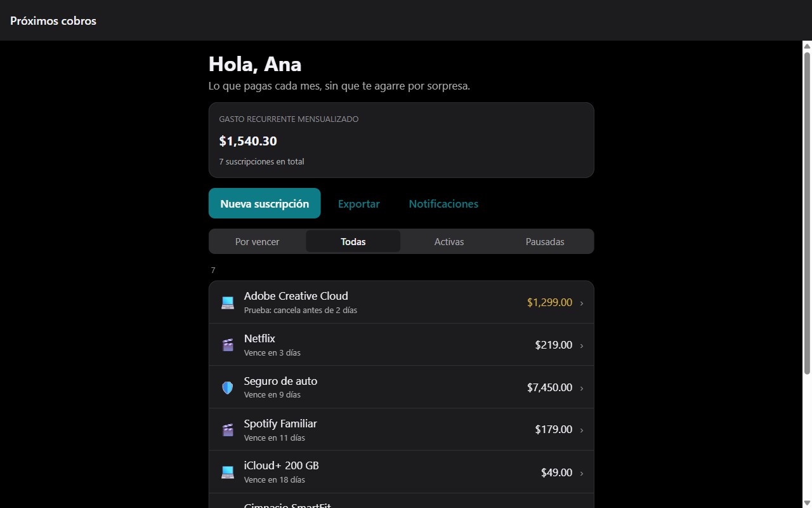Click the Vence en 9 días label
Screen dimensions: 812x508
click(x=272, y=395)
